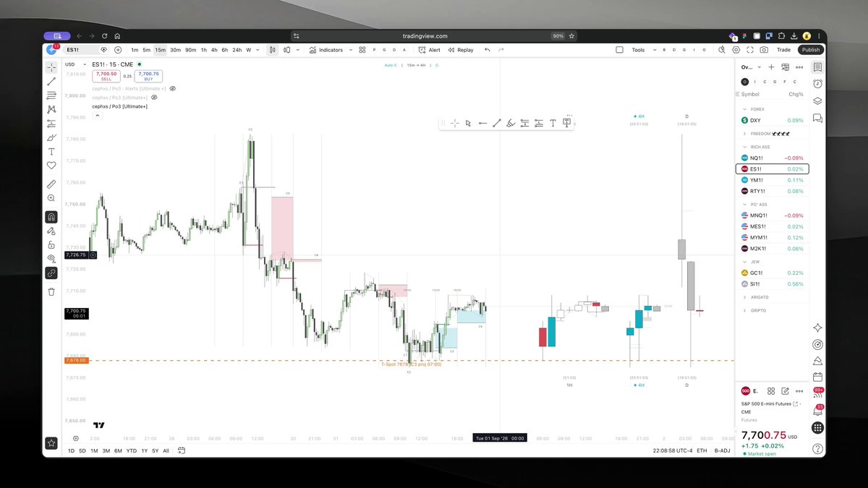The height and width of the screenshot is (488, 868).
Task: Toggle visibility of cephxs / Po3 [Ultimate+] indicator
Action: 154,97
